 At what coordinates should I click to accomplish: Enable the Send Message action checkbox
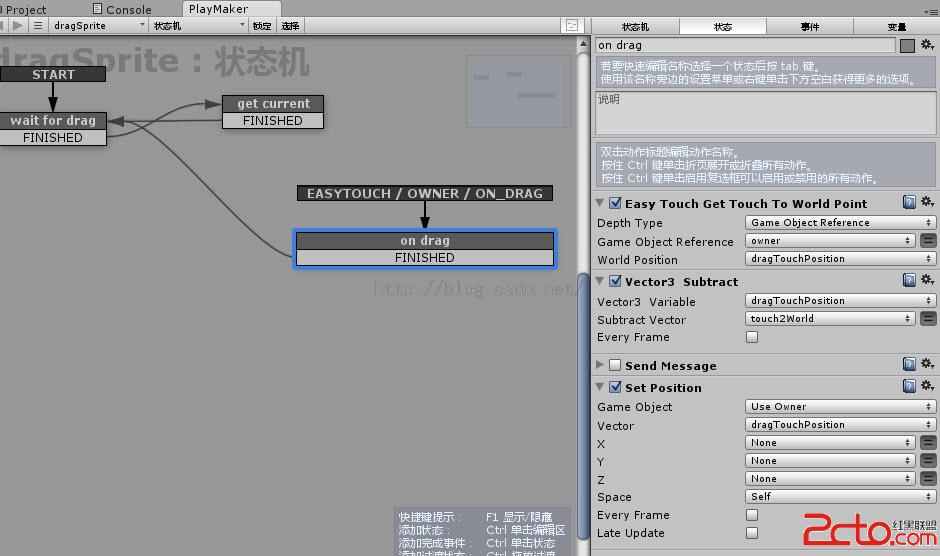point(615,365)
